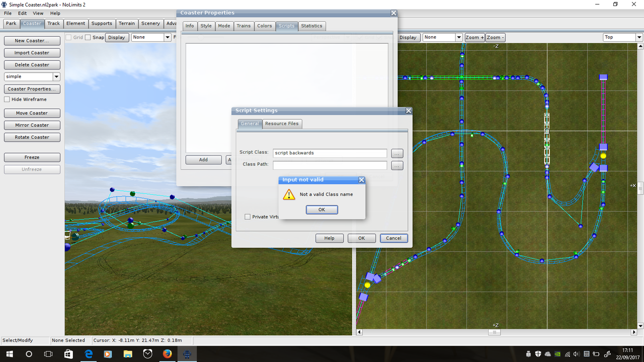Click the network Wi-Fi tray icon
The image size is (644, 362).
click(x=567, y=354)
